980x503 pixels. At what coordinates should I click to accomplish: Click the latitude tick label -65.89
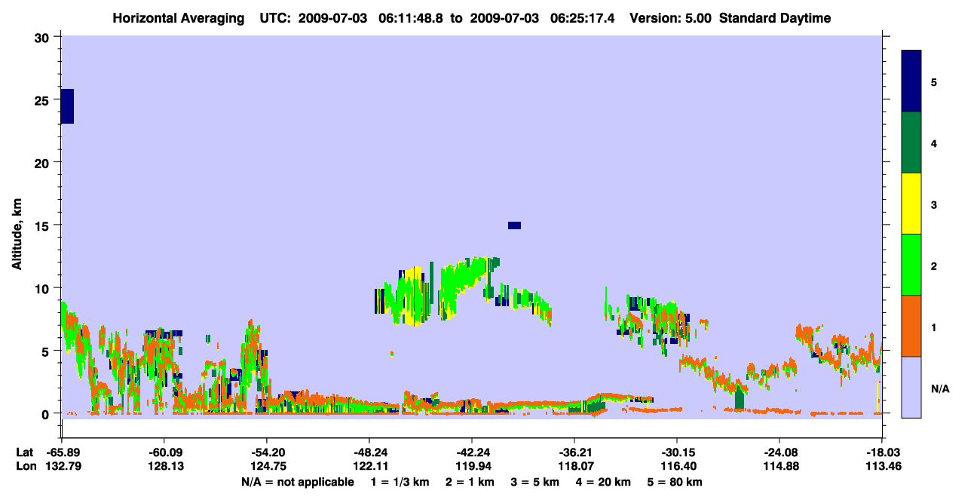point(62,452)
